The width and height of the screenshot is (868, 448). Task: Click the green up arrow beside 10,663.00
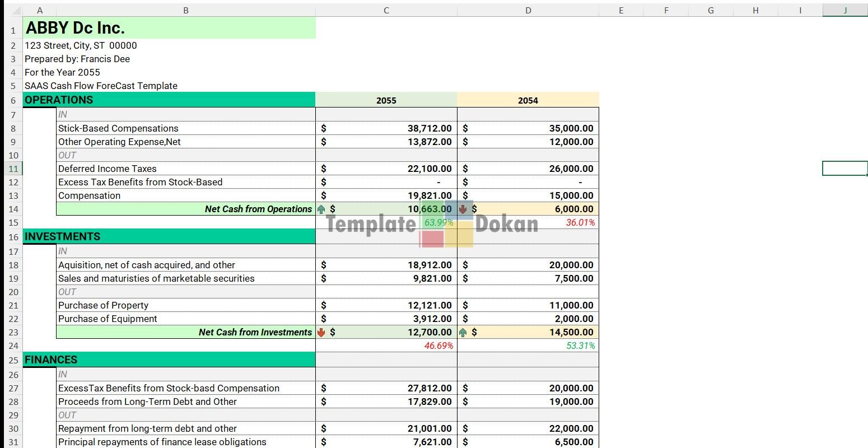(321, 209)
